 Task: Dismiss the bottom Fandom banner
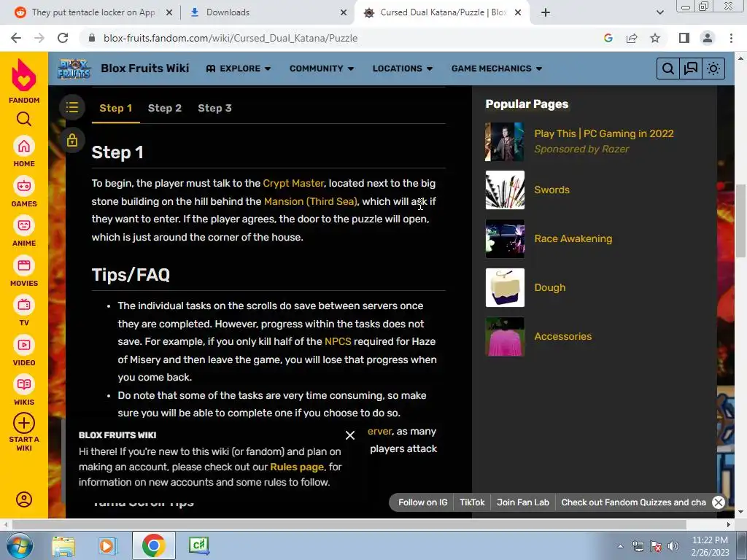tap(719, 502)
